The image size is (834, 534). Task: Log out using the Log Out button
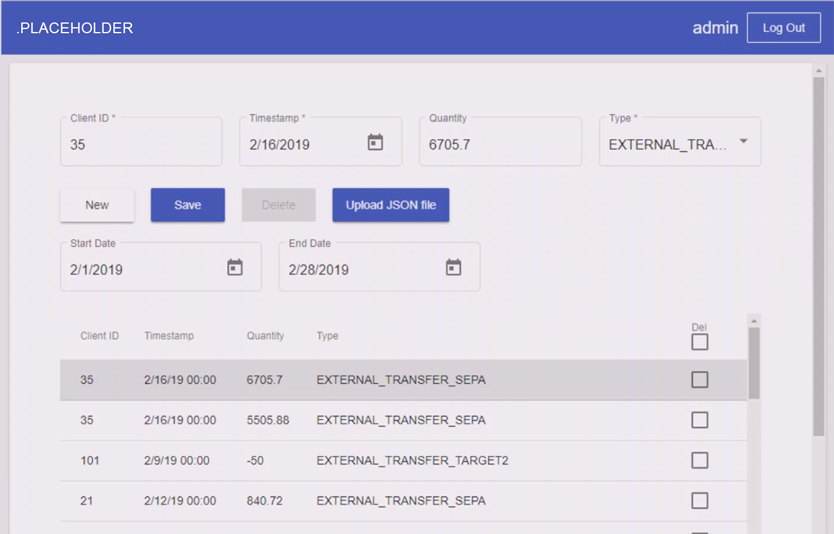point(783,28)
